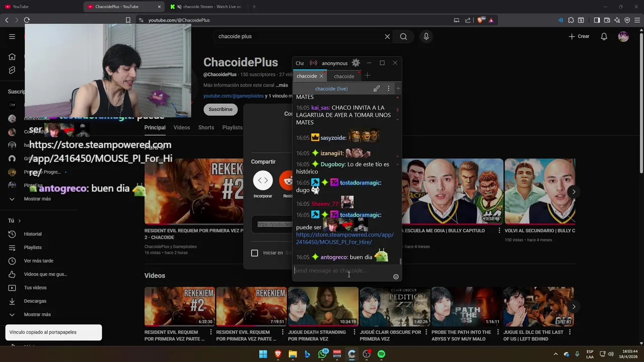Close the ChacoidePlus YouTube tab
The width and height of the screenshot is (644, 362).
coord(159,7)
